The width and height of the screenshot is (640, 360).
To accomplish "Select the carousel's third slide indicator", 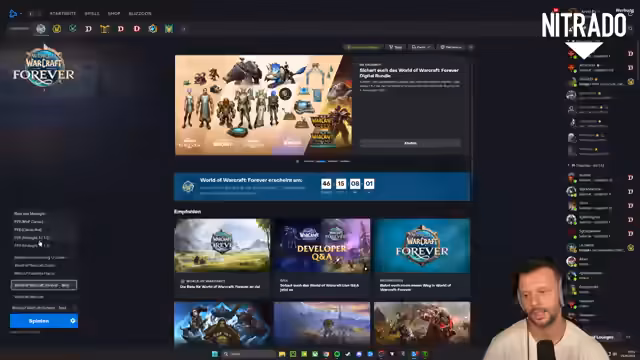I will coord(333,161).
